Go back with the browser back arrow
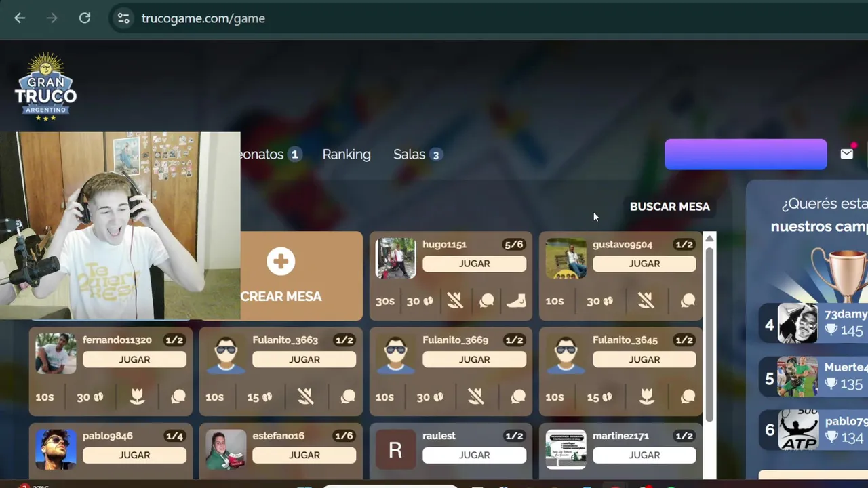 click(x=20, y=18)
